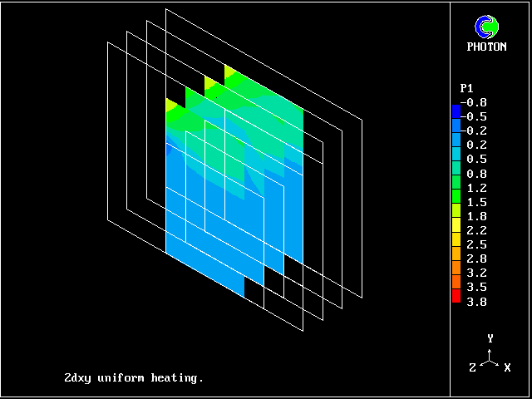Pick the dark blue legend swatch at top
This screenshot has height=399, width=532.
[456, 110]
